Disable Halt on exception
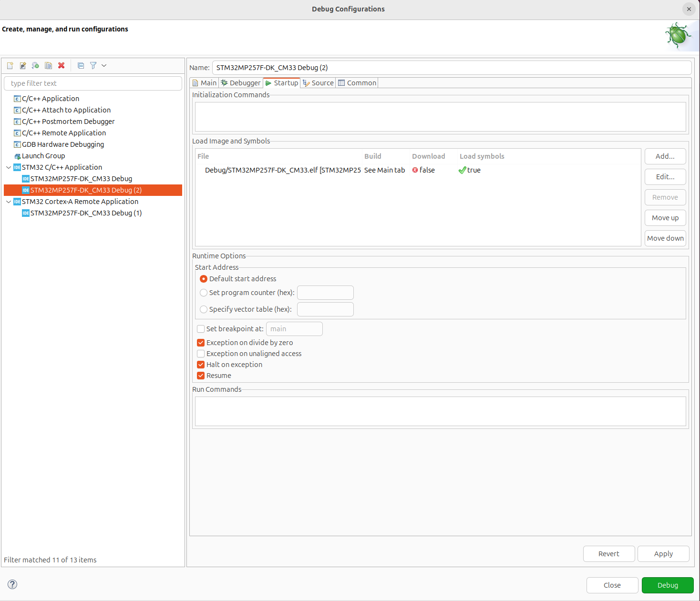The width and height of the screenshot is (700, 601). pos(201,365)
